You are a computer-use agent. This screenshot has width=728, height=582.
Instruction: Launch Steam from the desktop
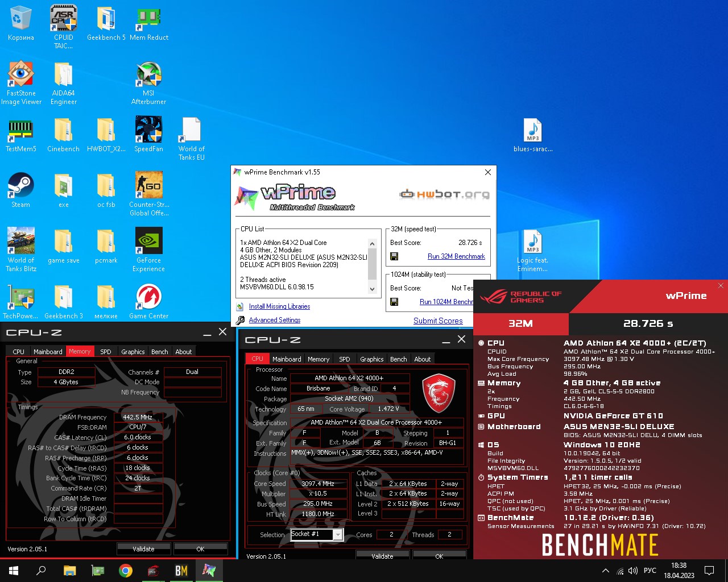(21, 190)
